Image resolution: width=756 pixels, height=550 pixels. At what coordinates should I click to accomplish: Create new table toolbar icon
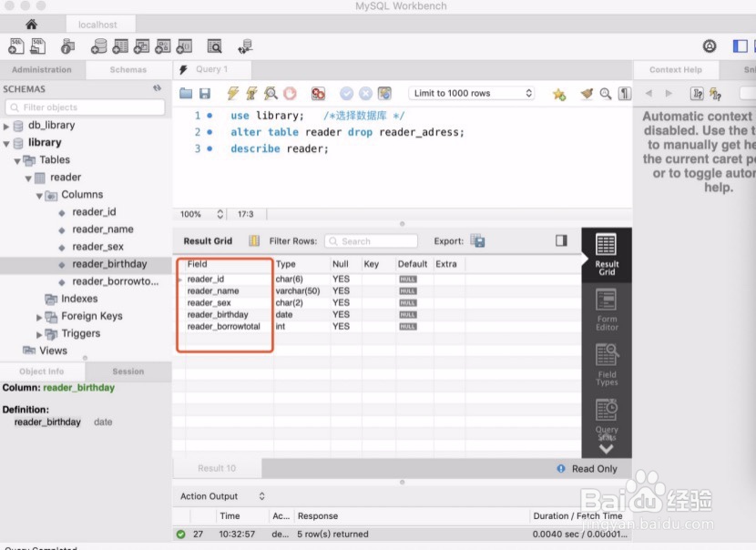click(x=120, y=46)
